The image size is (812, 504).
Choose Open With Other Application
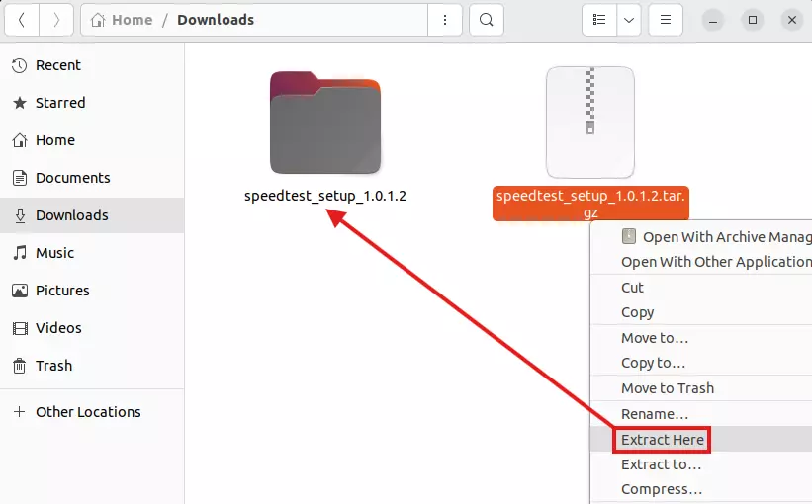pos(701,262)
